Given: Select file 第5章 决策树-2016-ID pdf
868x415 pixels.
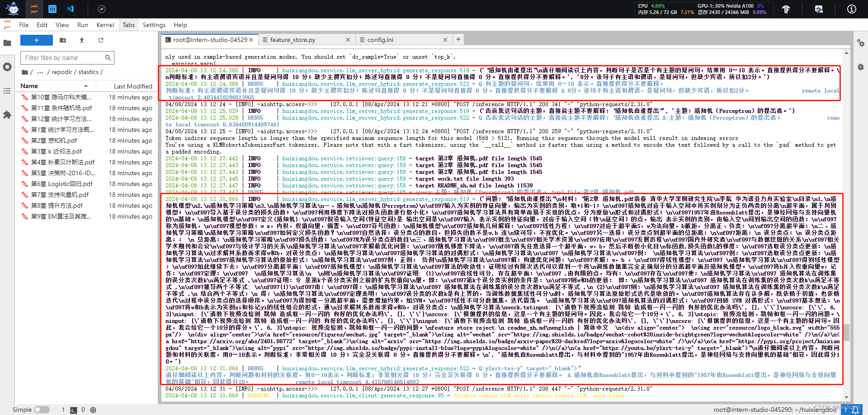Looking at the screenshot, I should click(87, 173).
